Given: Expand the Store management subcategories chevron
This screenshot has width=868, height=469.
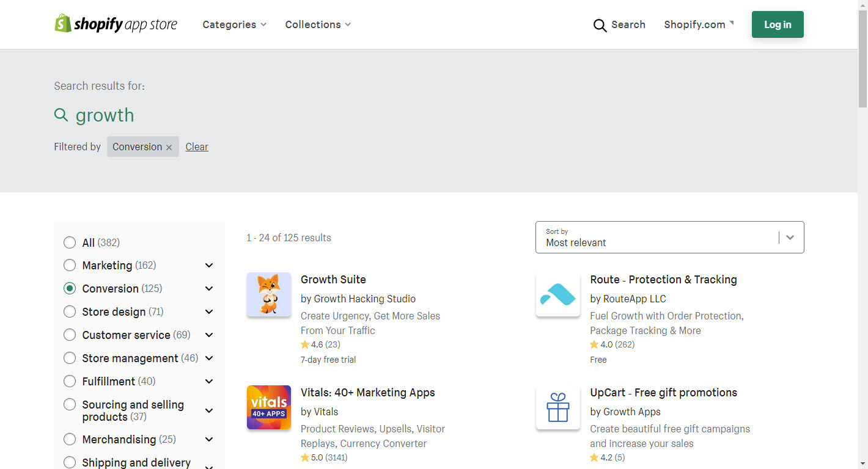Looking at the screenshot, I should pyautogui.click(x=209, y=358).
